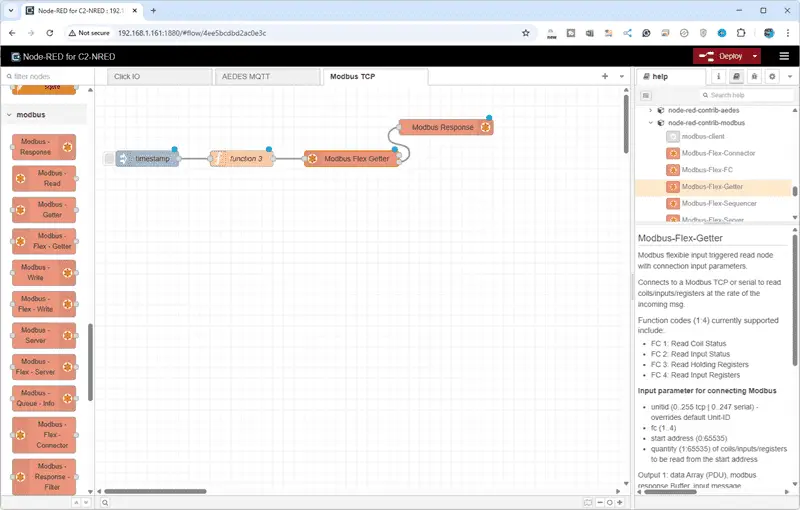Open the sidebar tabs dropdown arrow
The height and width of the screenshot is (510, 800).
coord(790,76)
